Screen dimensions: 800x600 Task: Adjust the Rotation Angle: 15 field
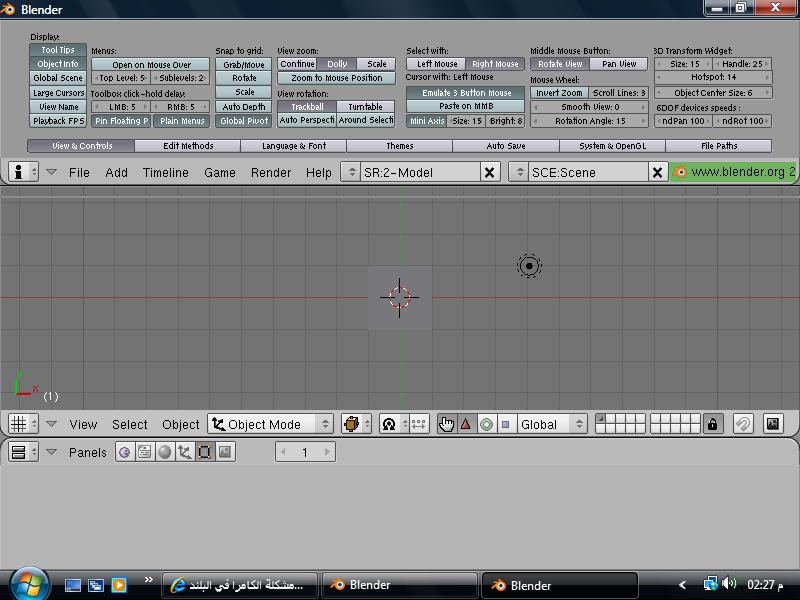click(x=589, y=121)
